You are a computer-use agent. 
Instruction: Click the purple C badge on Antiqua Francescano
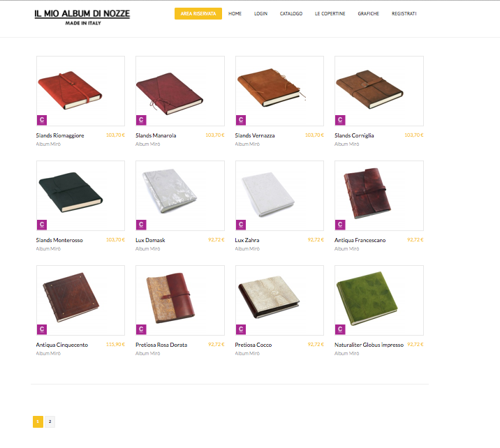[340, 225]
